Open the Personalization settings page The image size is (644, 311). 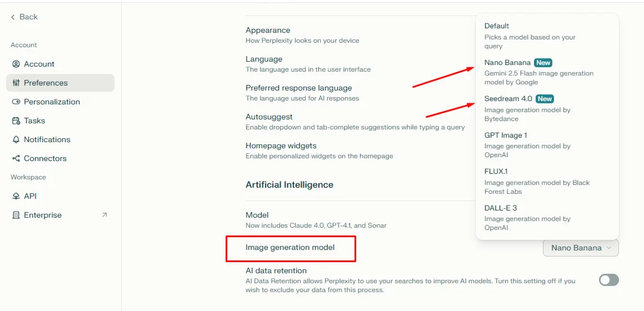pyautogui.click(x=52, y=102)
